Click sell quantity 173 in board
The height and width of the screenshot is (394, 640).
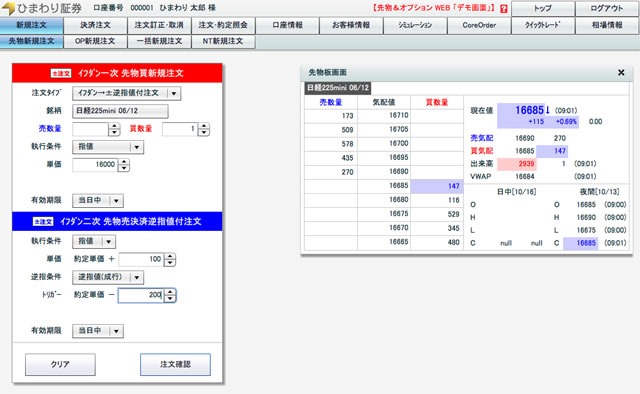click(x=347, y=116)
